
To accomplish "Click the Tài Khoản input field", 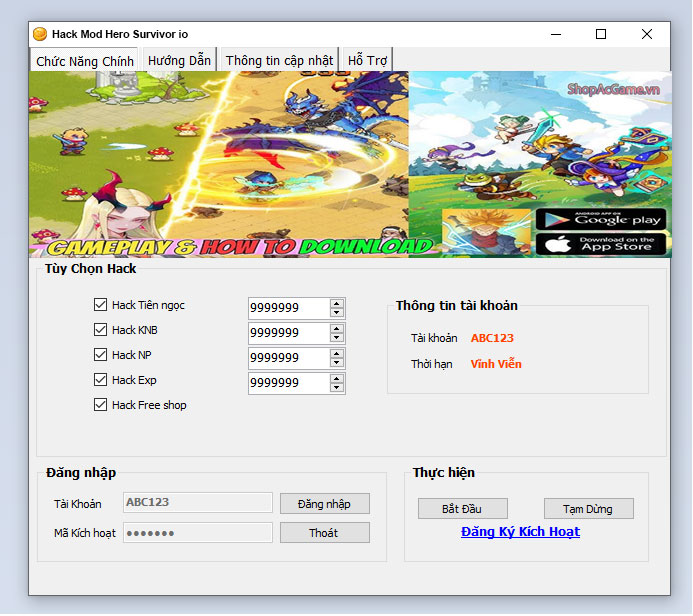I will click(x=198, y=503).
